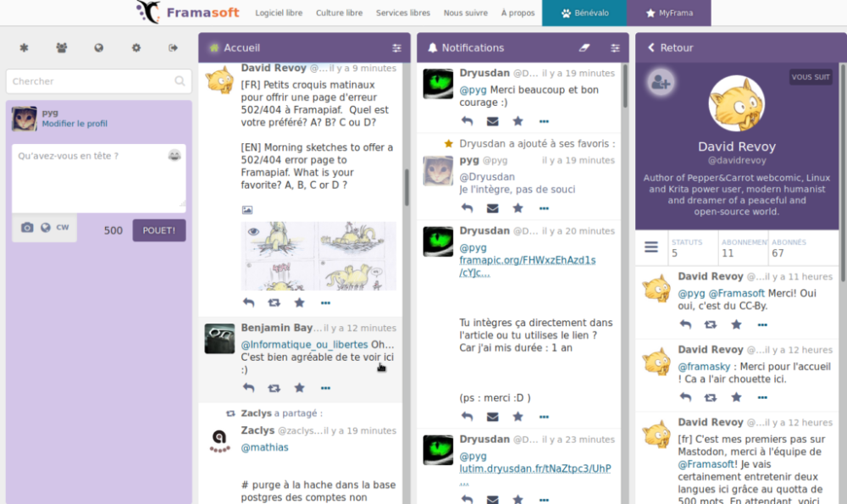Screen dimensions: 847x504
Task: Click the search magnifier icon
Action: point(180,81)
